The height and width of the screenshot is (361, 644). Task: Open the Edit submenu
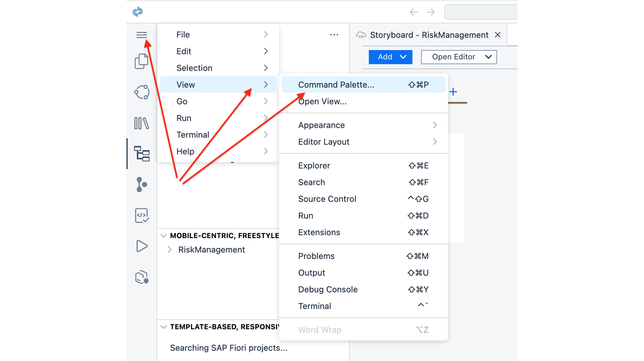(218, 51)
